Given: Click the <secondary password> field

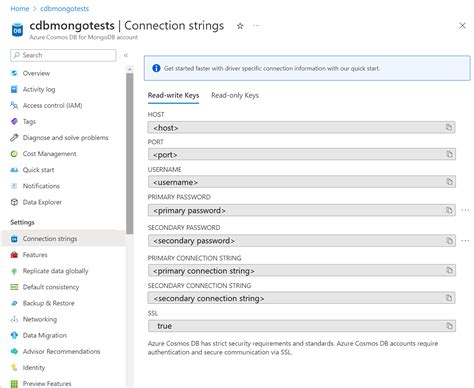Looking at the screenshot, I should (x=301, y=241).
